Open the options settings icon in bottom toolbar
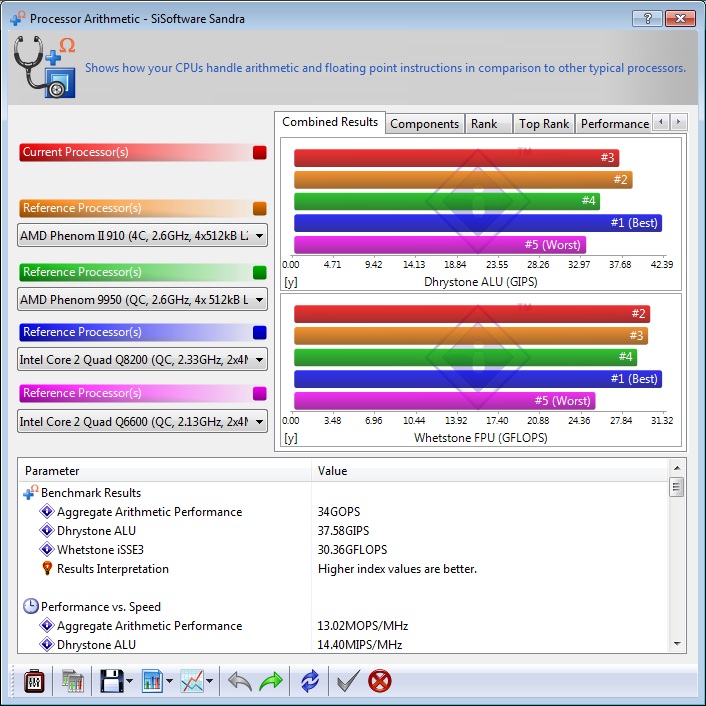 pyautogui.click(x=34, y=680)
